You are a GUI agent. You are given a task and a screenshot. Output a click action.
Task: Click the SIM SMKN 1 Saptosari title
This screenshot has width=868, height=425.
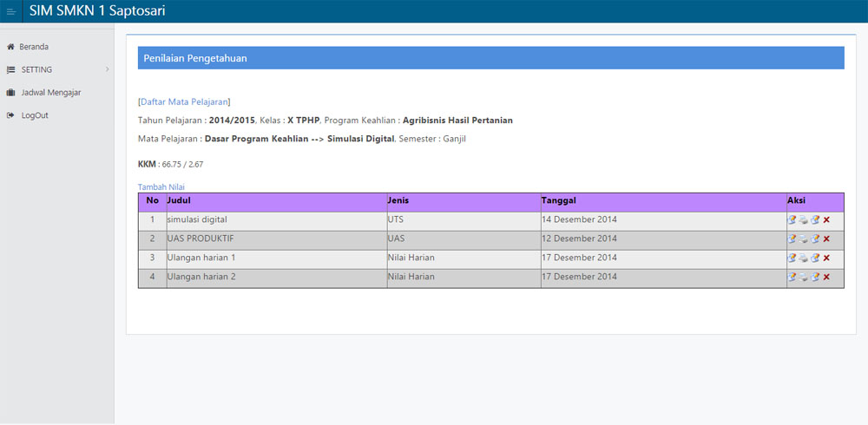(97, 11)
